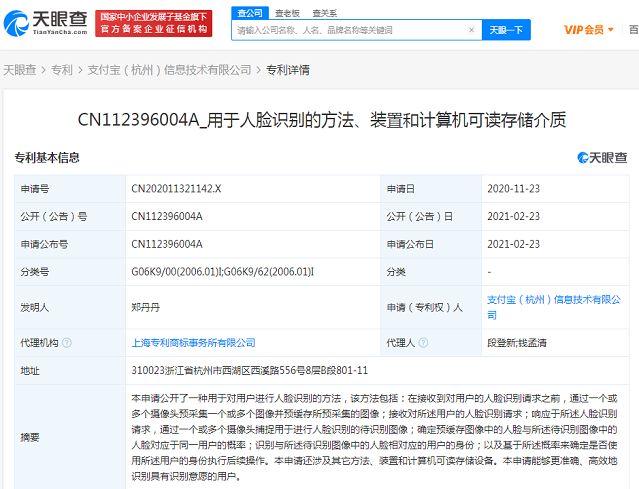Screen dimensions: 639x489
Task: Click date in 申请公布日 row
Action: pyautogui.click(x=513, y=244)
